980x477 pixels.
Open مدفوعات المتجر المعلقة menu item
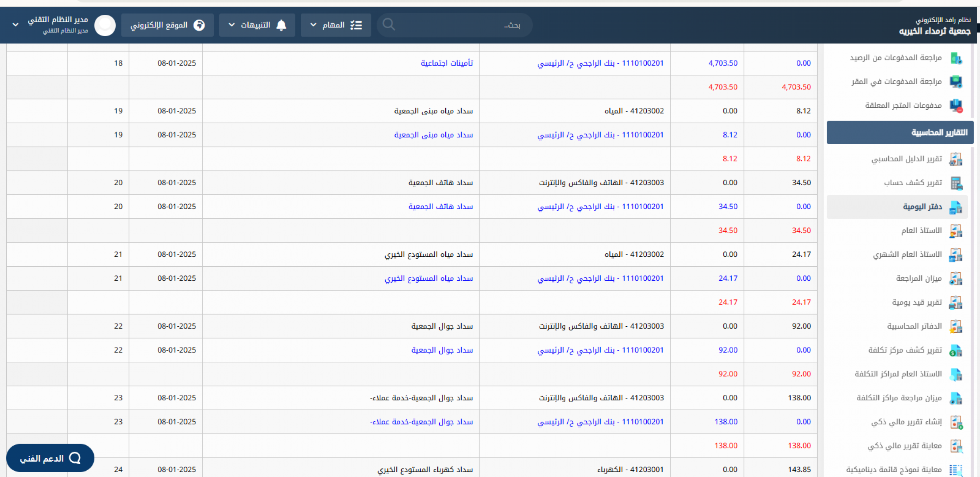903,105
